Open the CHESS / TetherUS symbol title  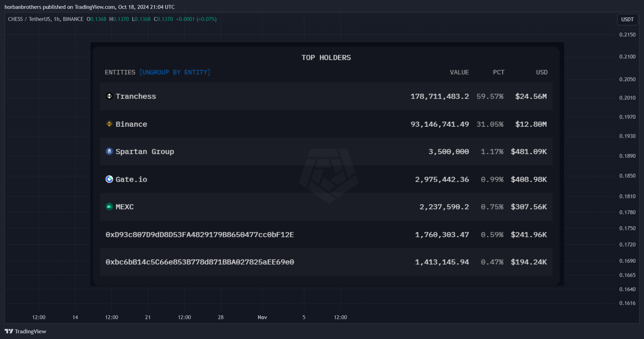click(45, 19)
